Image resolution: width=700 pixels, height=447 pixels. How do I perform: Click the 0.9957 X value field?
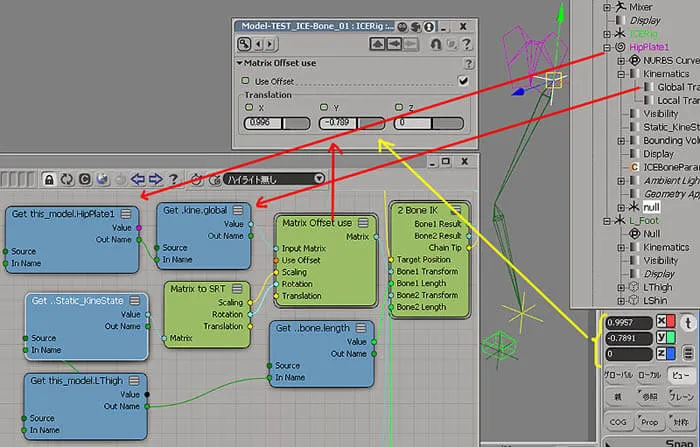tap(629, 322)
